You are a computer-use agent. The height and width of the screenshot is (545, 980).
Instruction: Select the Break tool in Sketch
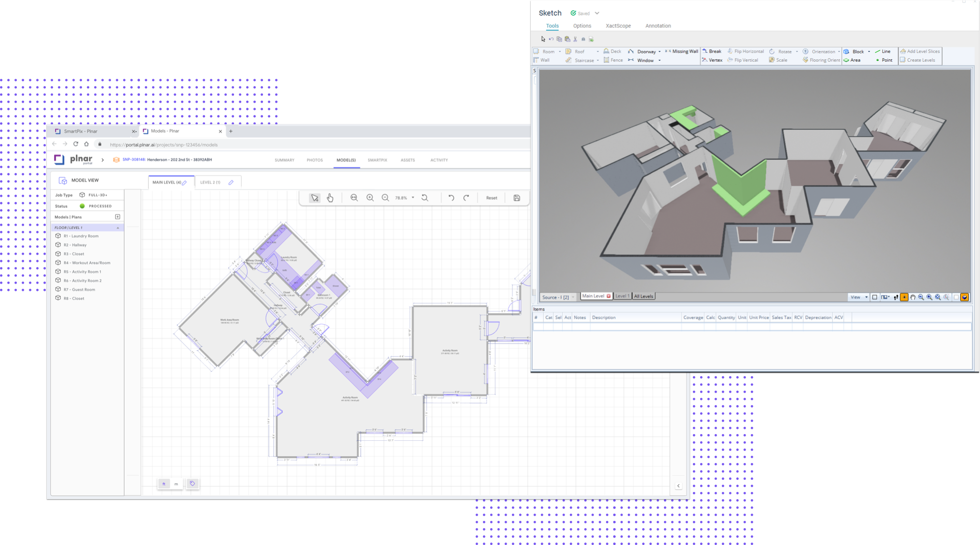pos(712,52)
